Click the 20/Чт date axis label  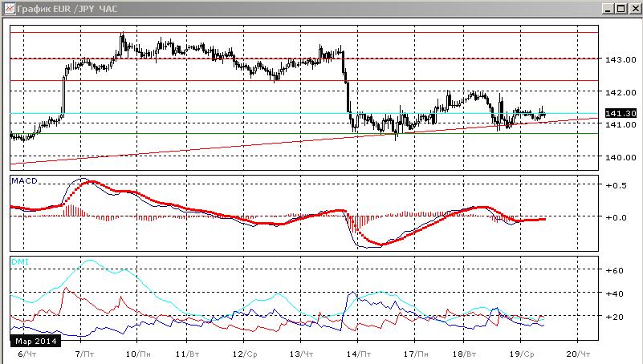(x=579, y=354)
